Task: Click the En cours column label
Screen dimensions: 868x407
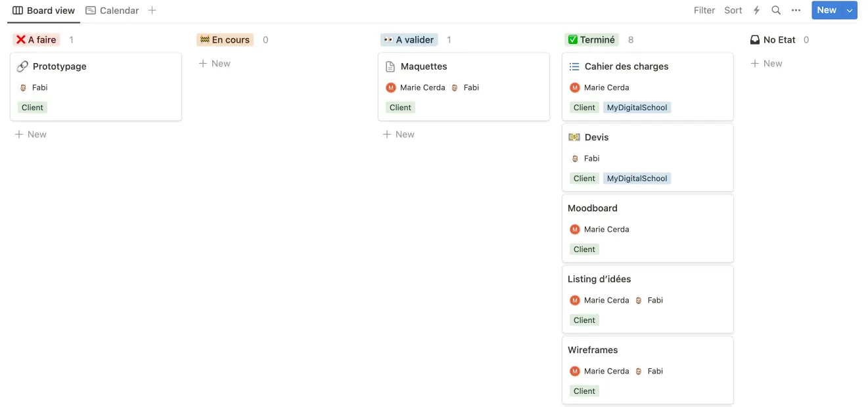Action: point(225,40)
